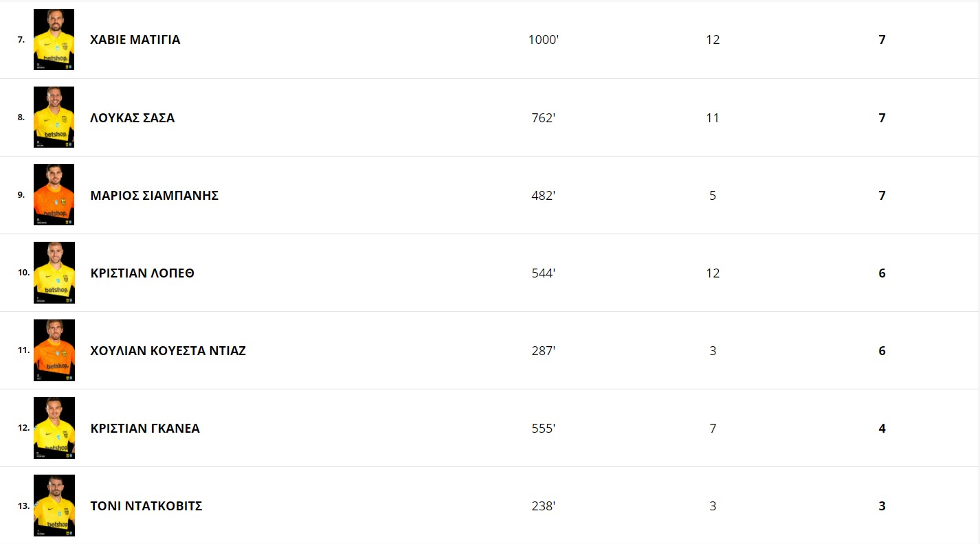Click the 287' minutes entry

(x=544, y=350)
